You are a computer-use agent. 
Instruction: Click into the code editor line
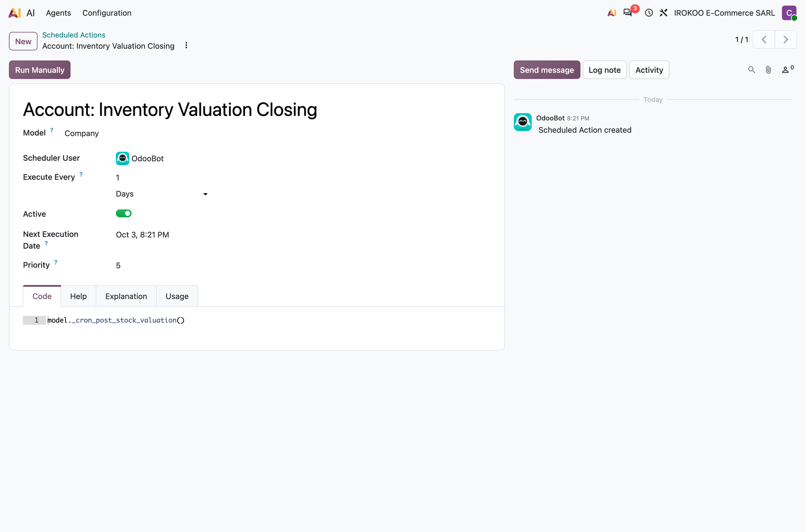pyautogui.click(x=269, y=320)
